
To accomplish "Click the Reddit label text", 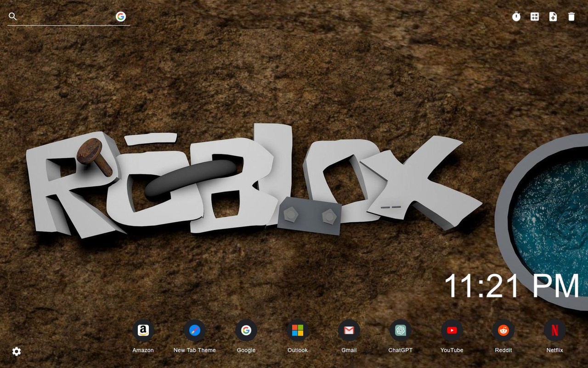I will (503, 350).
